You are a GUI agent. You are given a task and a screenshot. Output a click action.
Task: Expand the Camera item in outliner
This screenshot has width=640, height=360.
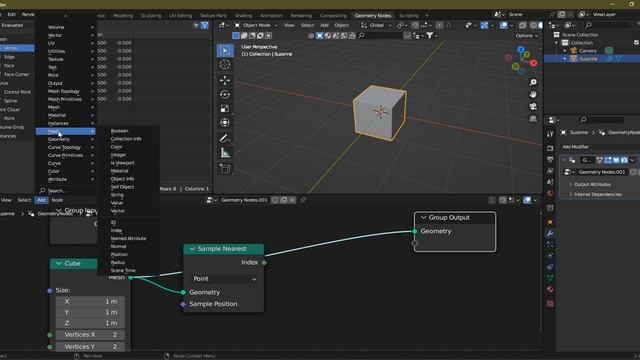pyautogui.click(x=565, y=51)
